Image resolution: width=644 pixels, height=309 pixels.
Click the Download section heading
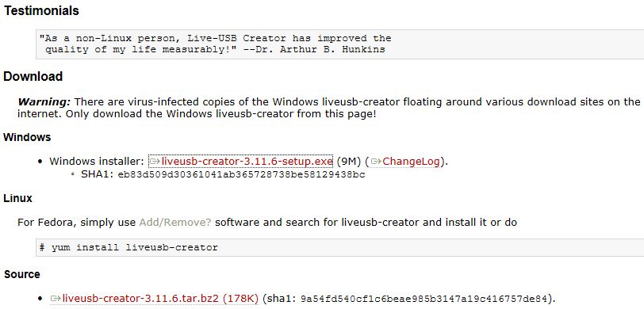click(x=33, y=76)
